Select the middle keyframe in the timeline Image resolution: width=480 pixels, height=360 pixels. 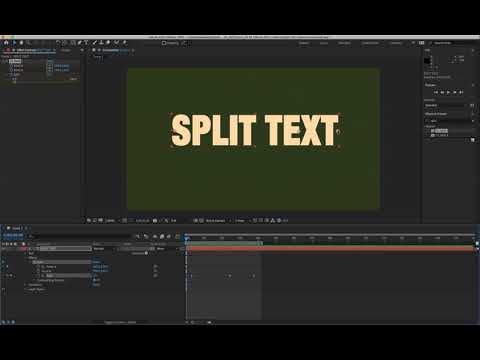pos(229,276)
